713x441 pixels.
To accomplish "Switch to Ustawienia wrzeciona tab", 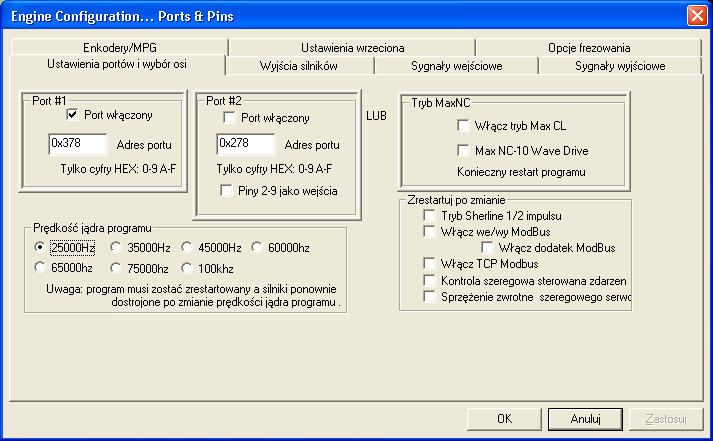I will (352, 48).
